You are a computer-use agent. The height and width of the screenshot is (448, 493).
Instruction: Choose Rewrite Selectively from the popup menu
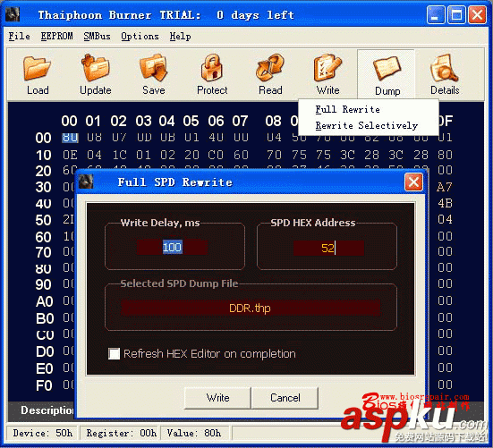click(367, 125)
